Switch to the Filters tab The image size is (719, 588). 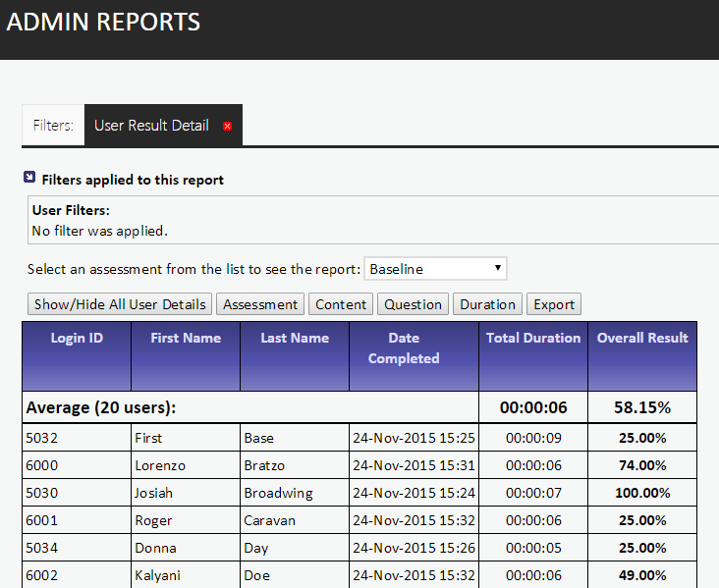pos(53,126)
